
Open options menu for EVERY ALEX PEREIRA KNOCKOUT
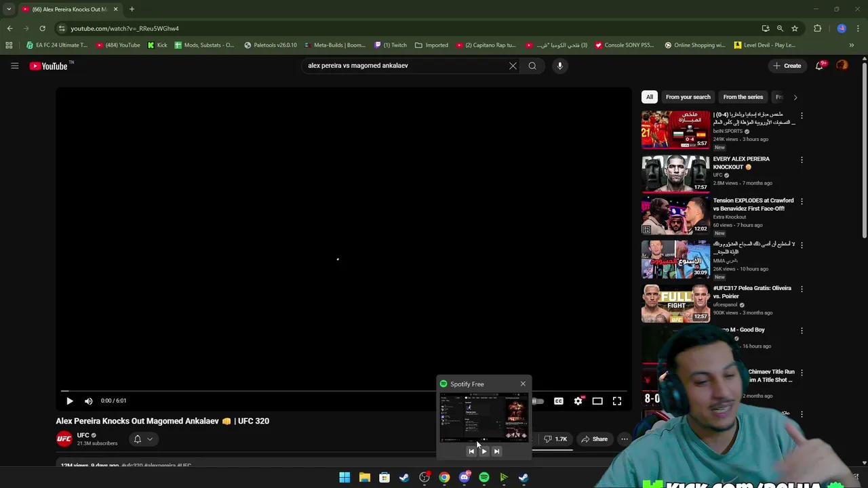(x=802, y=160)
